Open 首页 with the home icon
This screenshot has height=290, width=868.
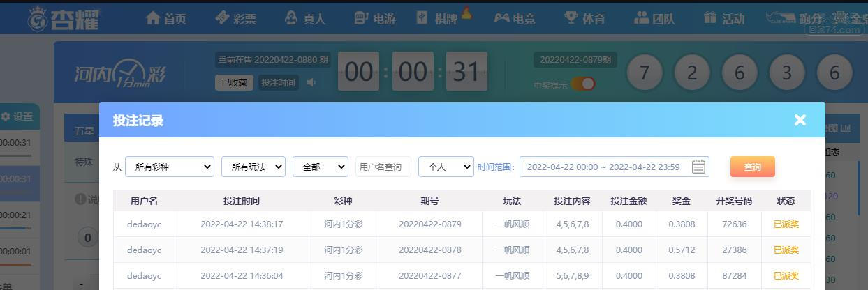[x=165, y=18]
